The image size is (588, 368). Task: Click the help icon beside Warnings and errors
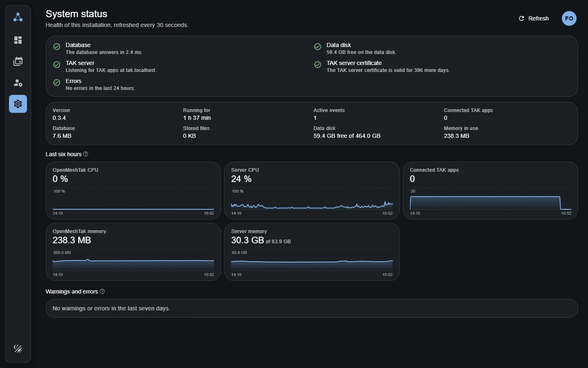[x=102, y=292]
